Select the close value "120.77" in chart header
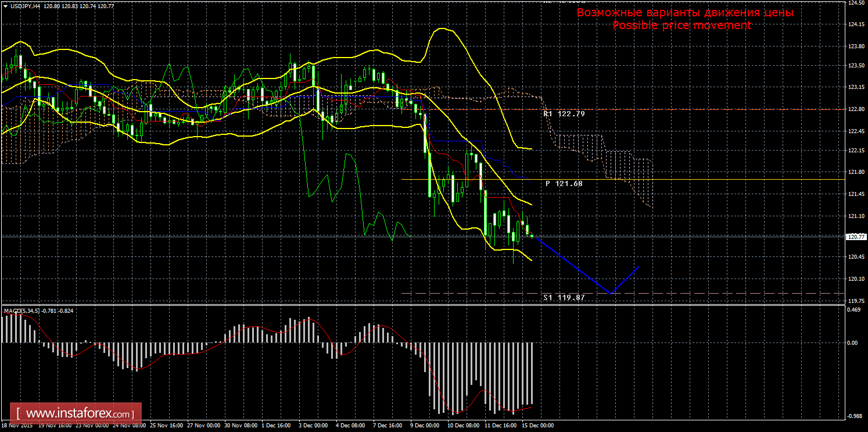This screenshot has height=432, width=868. [x=107, y=5]
